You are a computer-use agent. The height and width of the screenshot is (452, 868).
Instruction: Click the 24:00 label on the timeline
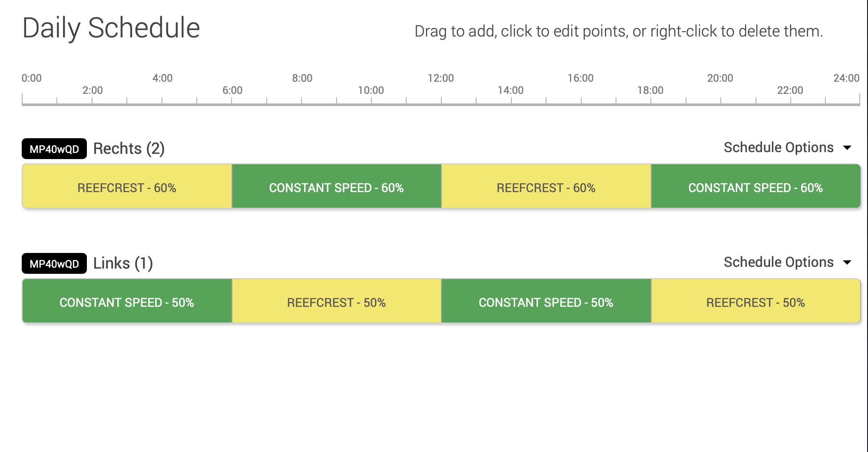846,78
